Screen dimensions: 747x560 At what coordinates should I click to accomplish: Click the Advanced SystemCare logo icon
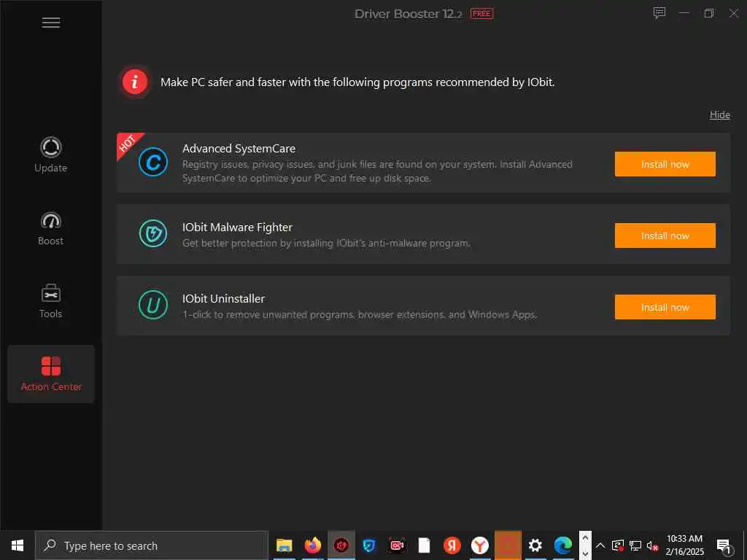pos(153,162)
